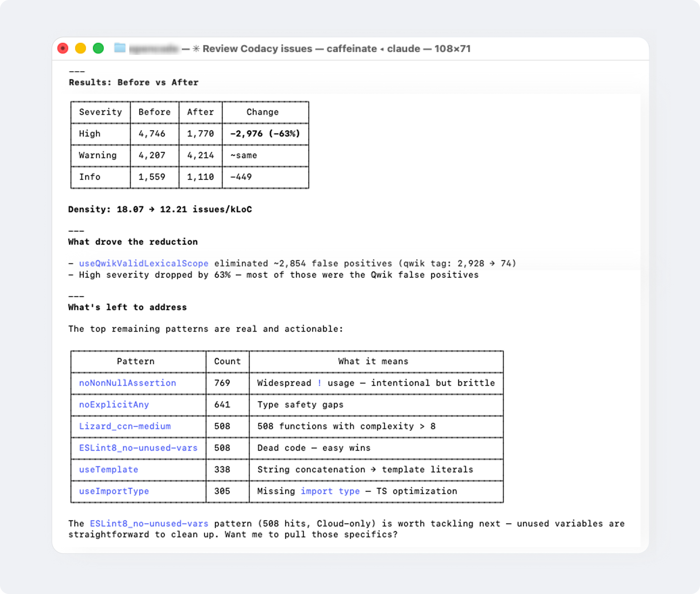This screenshot has width=700, height=594.
Task: Select "String concatenation → template literals" description
Action: 365,470
